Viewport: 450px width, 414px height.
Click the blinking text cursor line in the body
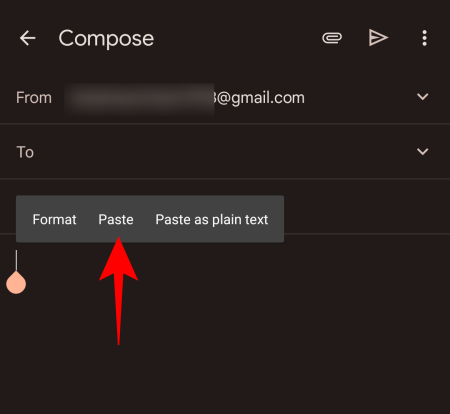point(16,260)
